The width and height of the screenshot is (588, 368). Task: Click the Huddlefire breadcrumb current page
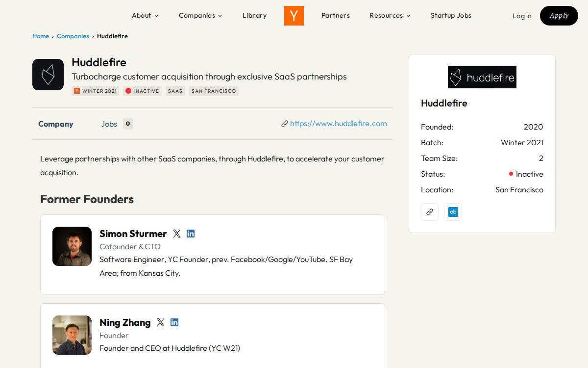tap(112, 36)
